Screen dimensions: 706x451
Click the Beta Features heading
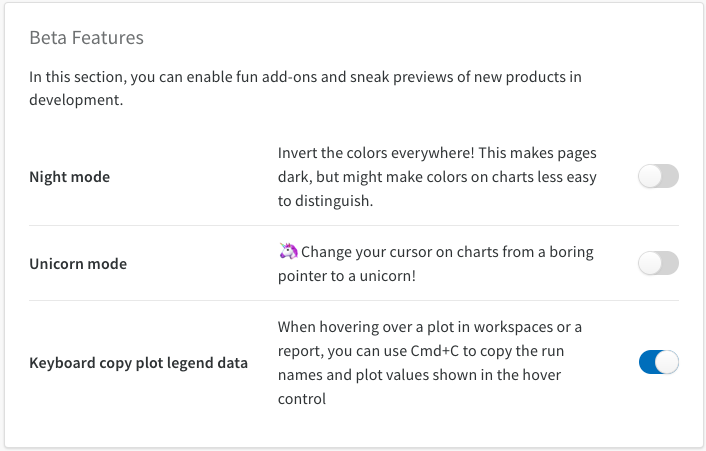pyautogui.click(x=86, y=38)
